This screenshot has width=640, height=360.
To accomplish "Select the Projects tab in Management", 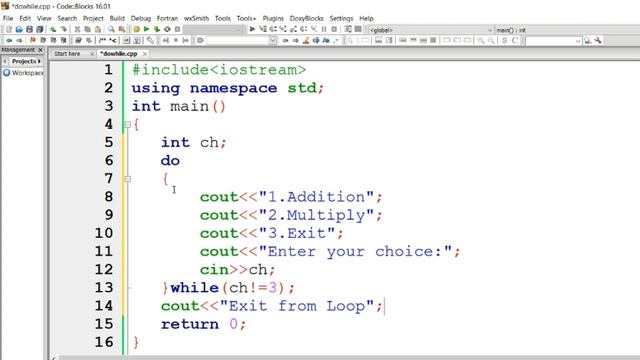I will [x=24, y=61].
